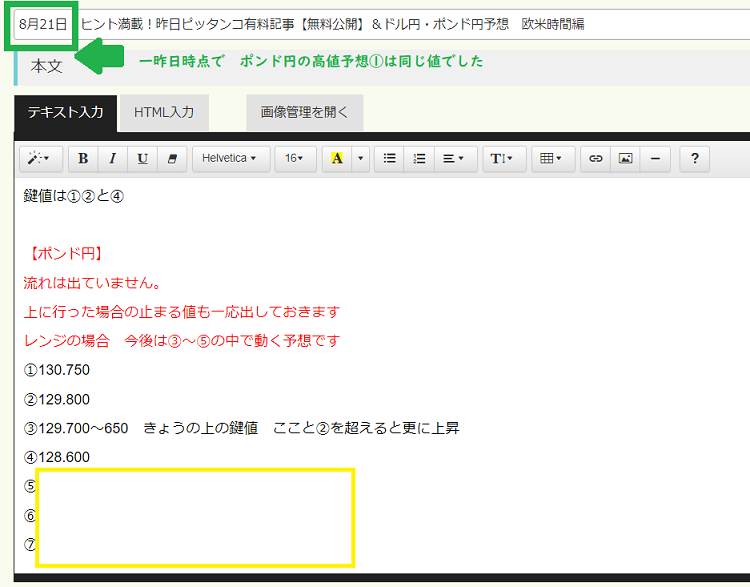
Task: Click the value ①130.750
Action: (x=56, y=370)
